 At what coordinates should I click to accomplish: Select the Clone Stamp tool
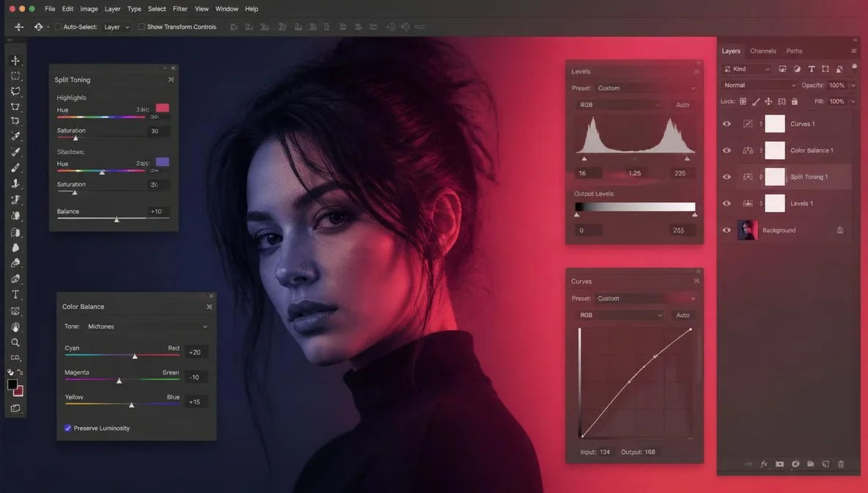pyautogui.click(x=15, y=183)
